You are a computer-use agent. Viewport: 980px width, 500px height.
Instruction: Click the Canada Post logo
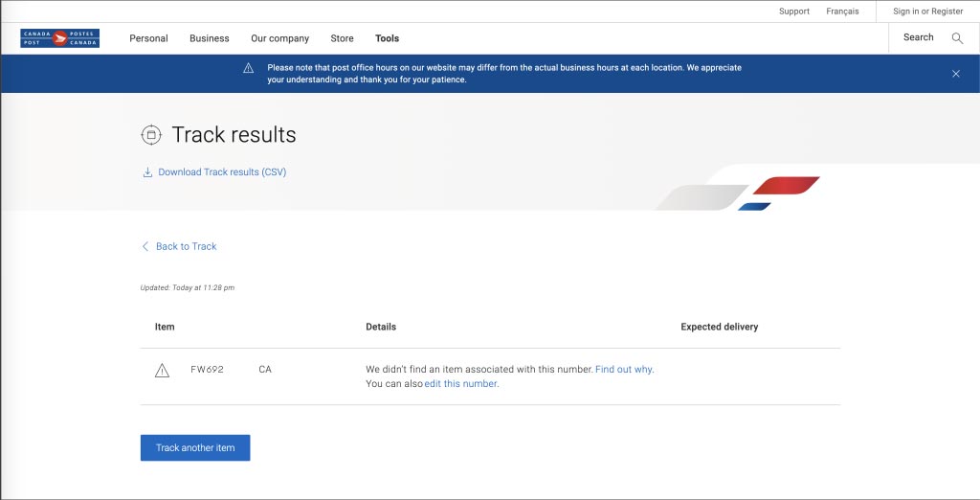[59, 38]
